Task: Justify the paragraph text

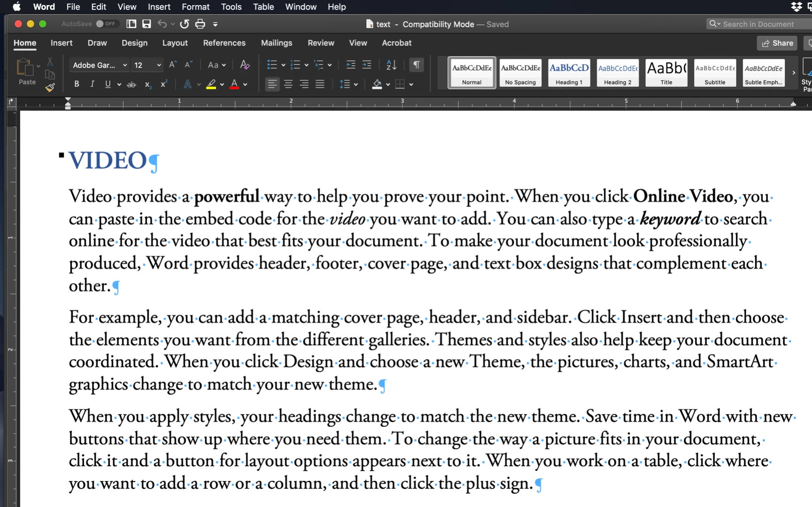Action: [x=320, y=84]
